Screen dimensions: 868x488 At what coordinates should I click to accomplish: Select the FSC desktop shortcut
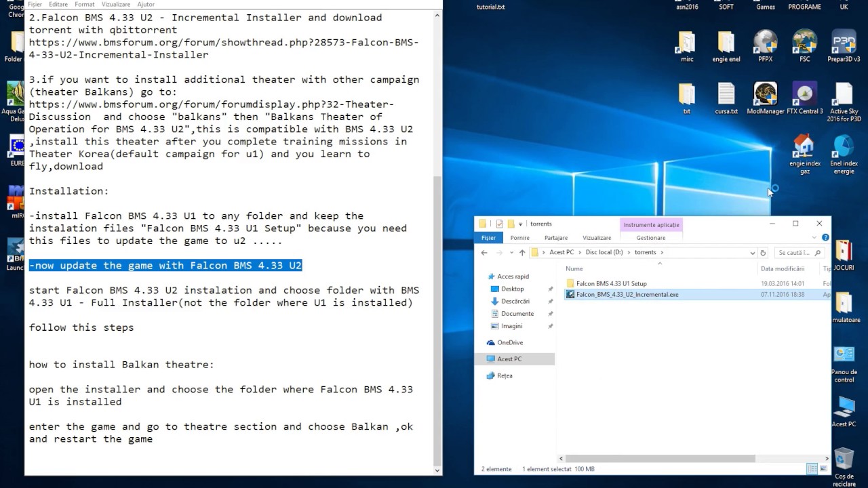805,47
